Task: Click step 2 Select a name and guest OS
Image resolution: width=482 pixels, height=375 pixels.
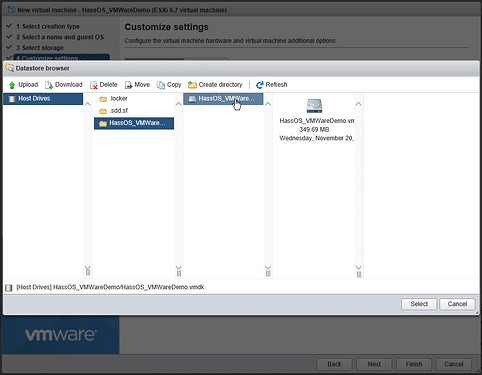Action: [x=60, y=37]
